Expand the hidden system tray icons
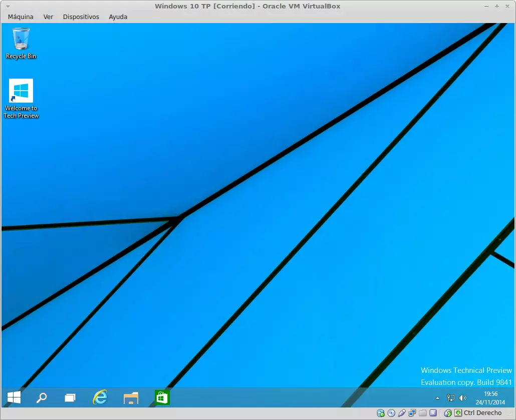 click(x=437, y=398)
